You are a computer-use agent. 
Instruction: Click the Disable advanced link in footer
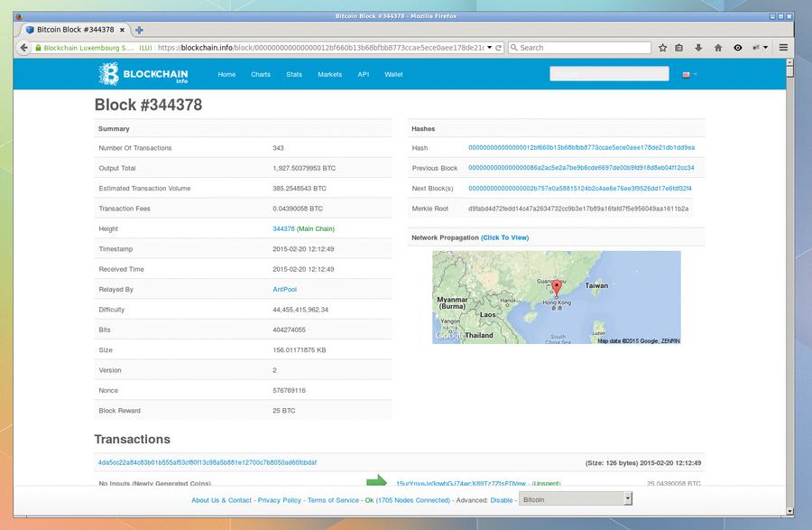(x=502, y=500)
